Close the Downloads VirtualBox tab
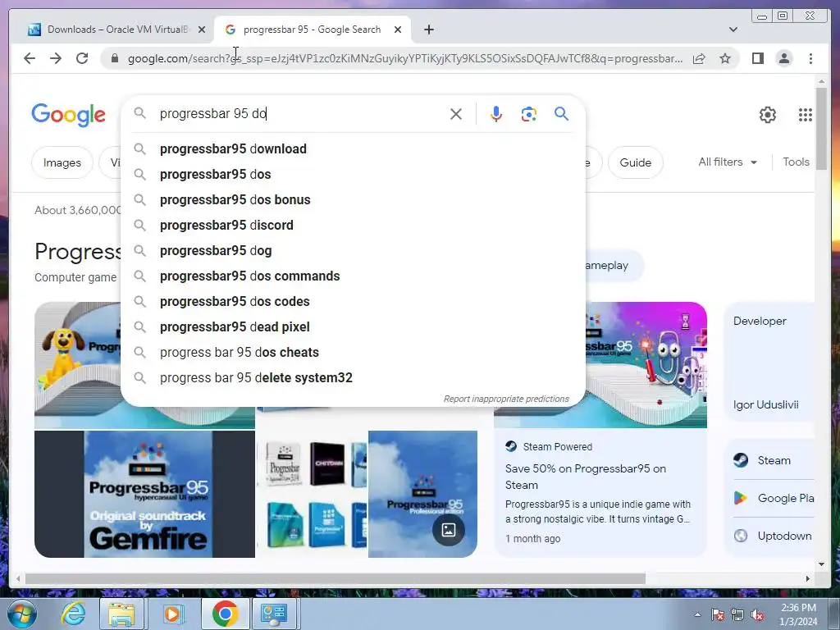This screenshot has height=630, width=840. (x=202, y=30)
